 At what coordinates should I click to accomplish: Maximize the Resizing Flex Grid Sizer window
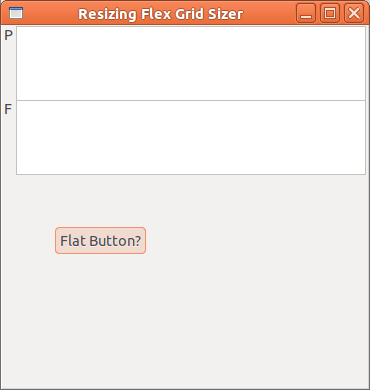tap(330, 13)
